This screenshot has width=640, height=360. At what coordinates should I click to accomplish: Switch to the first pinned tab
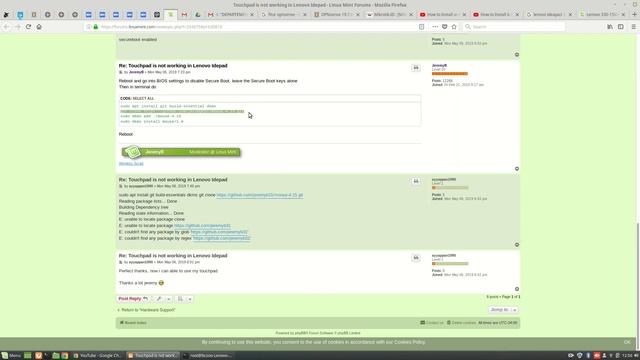tap(7, 14)
